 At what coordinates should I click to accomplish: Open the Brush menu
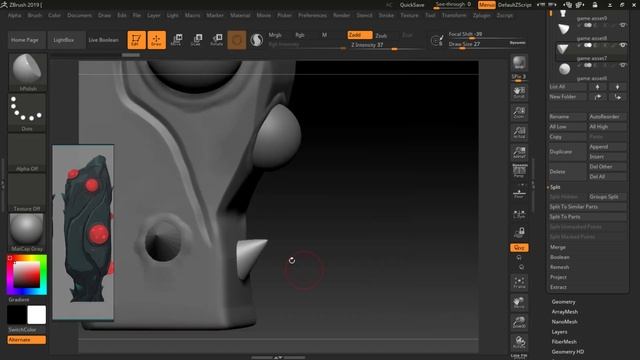coord(35,15)
